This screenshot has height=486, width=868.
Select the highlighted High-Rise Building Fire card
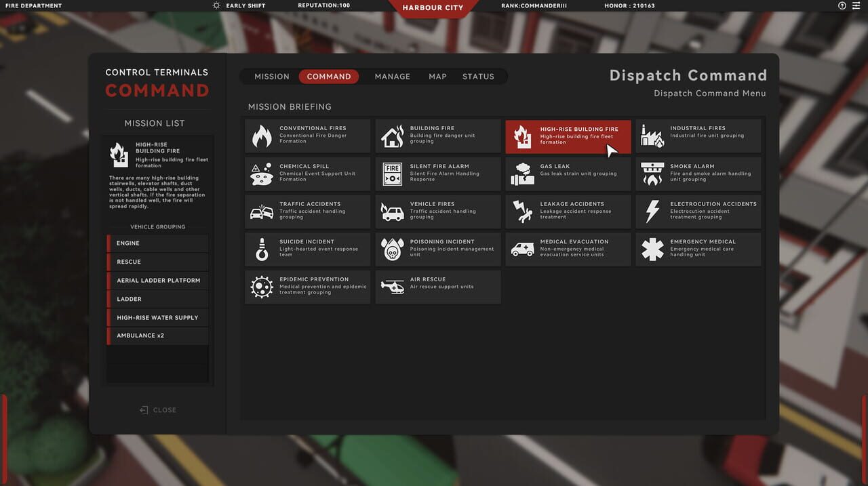(x=568, y=136)
